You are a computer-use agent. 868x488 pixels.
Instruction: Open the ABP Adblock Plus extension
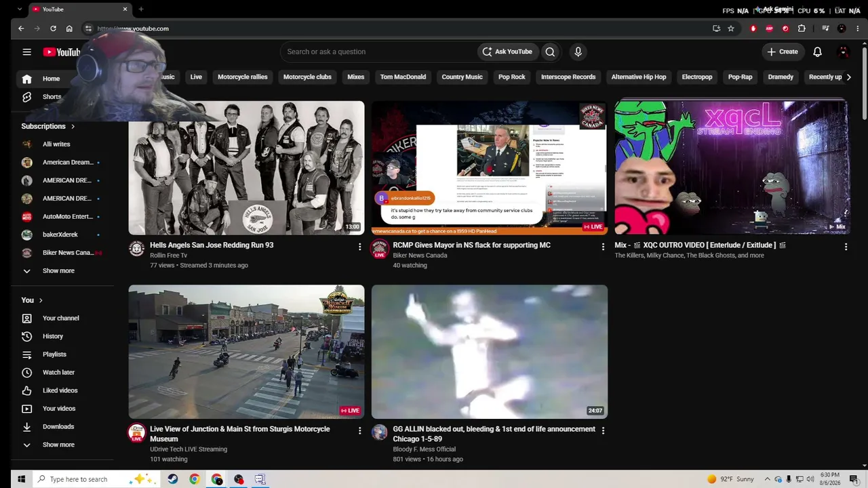click(769, 28)
